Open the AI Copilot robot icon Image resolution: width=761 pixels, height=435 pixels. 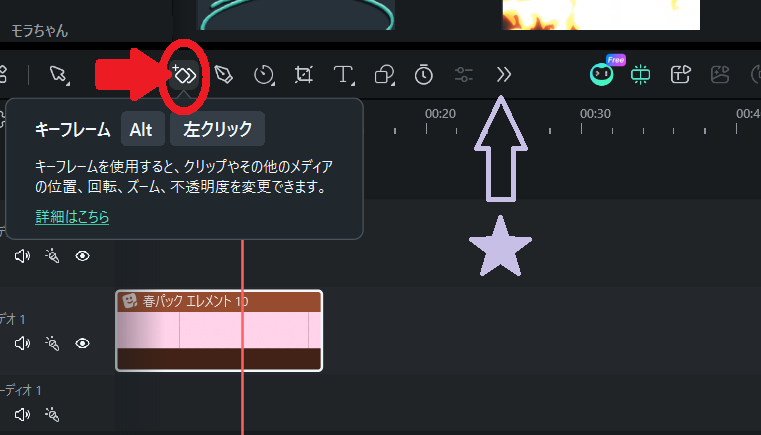(x=601, y=74)
